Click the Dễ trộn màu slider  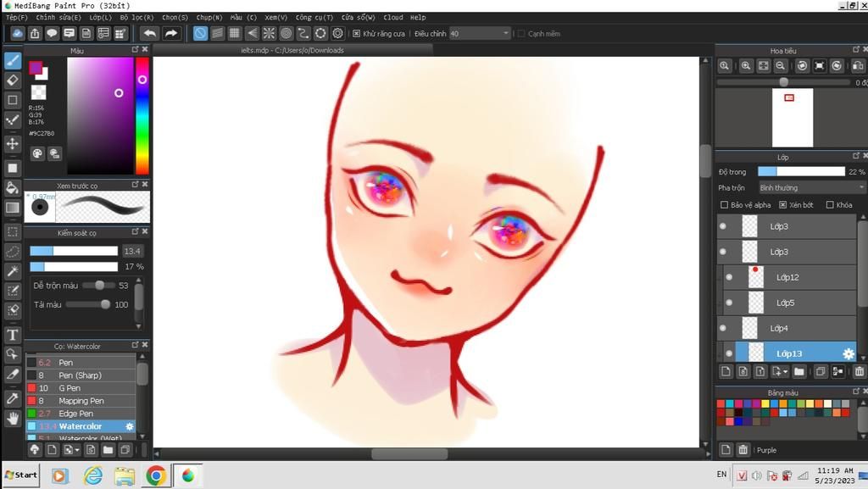click(x=98, y=286)
